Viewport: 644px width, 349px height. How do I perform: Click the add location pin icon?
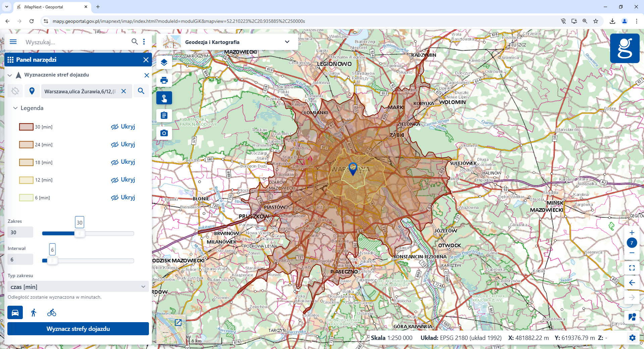pos(32,91)
